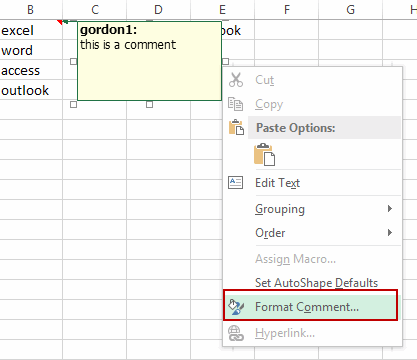Select column G header

pos(351,10)
